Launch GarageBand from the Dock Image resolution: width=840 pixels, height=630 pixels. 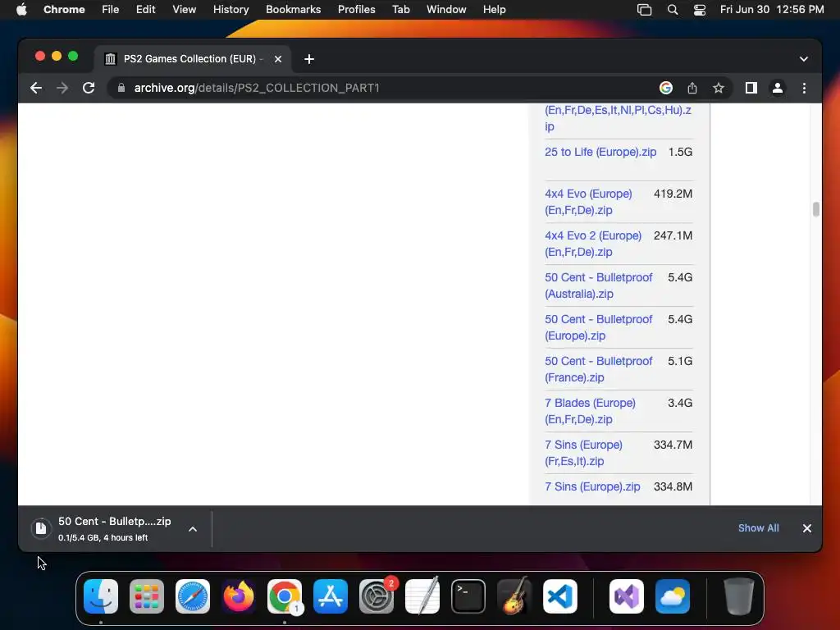click(x=514, y=596)
